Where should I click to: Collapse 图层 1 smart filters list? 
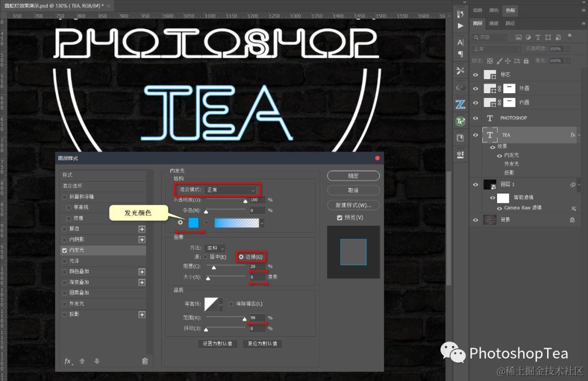click(x=579, y=185)
